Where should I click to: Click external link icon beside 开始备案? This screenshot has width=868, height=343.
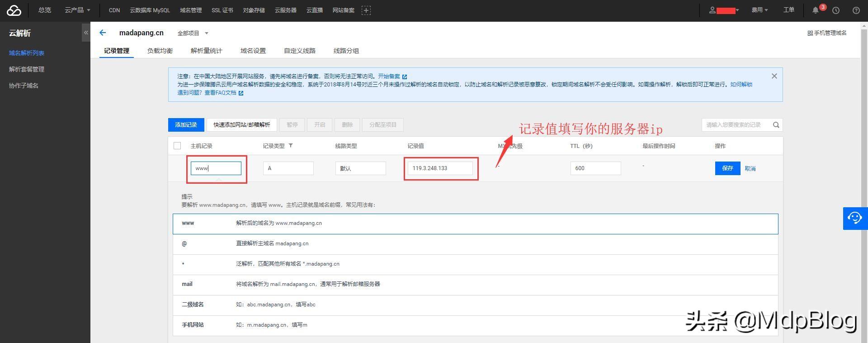pos(405,76)
